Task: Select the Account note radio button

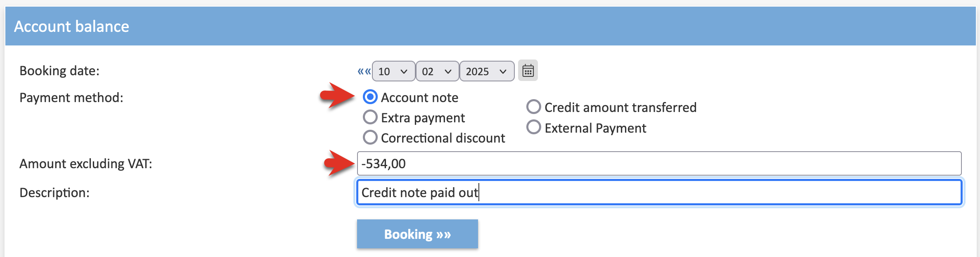Action: pyautogui.click(x=370, y=97)
